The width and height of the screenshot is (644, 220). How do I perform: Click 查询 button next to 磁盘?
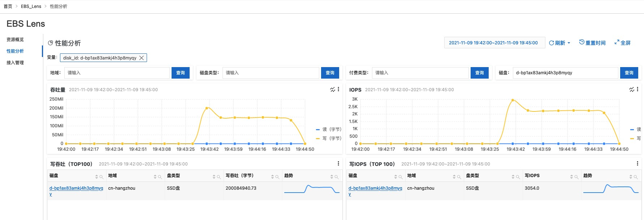click(629, 72)
